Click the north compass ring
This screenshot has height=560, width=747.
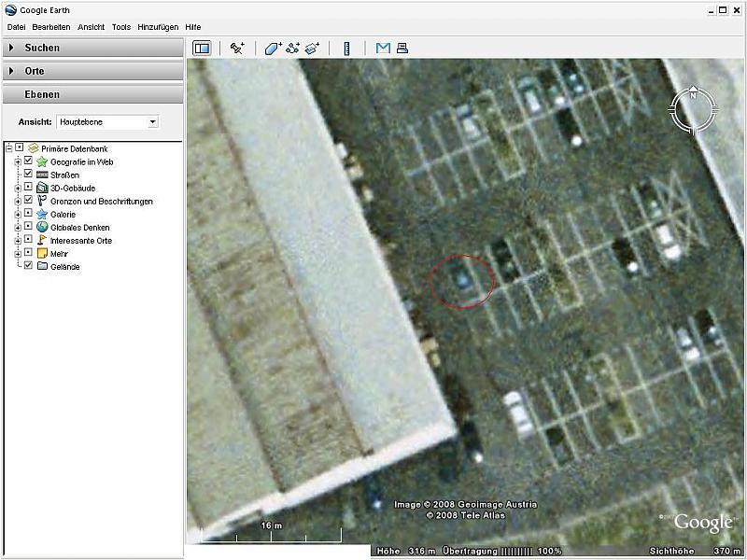[x=694, y=111]
